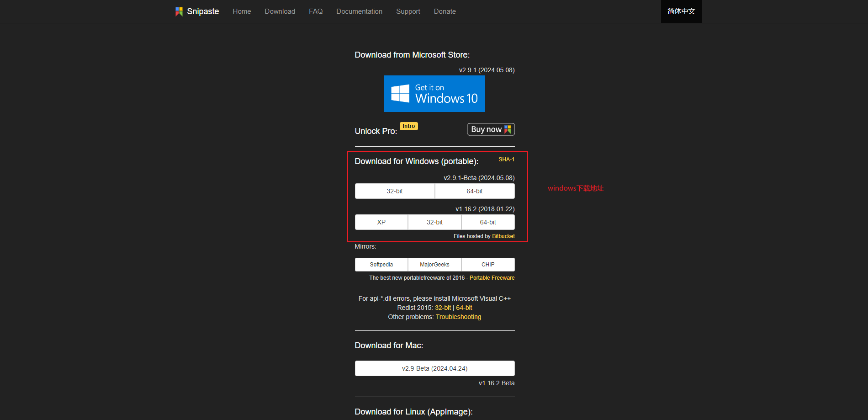Switch language to 简体中文
The height and width of the screenshot is (420, 868).
681,11
